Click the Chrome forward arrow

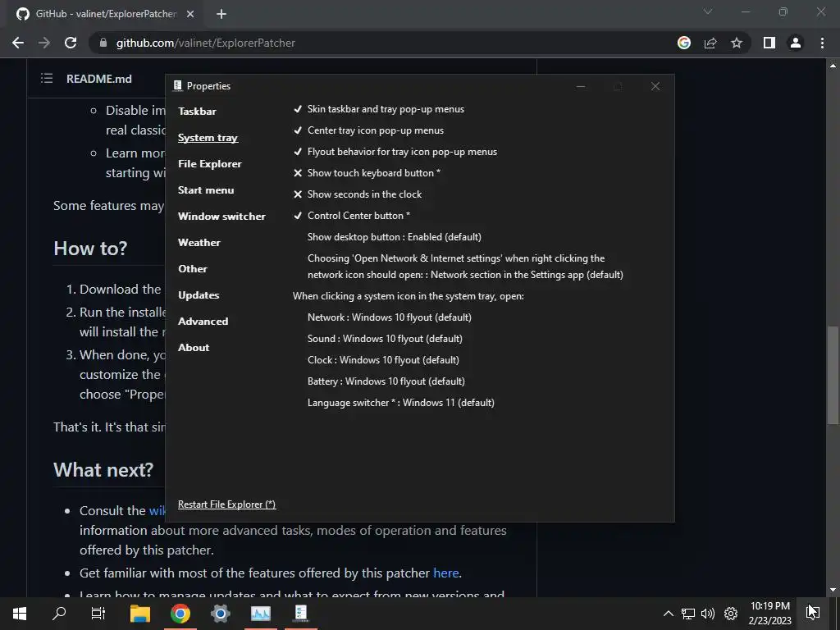tap(44, 43)
